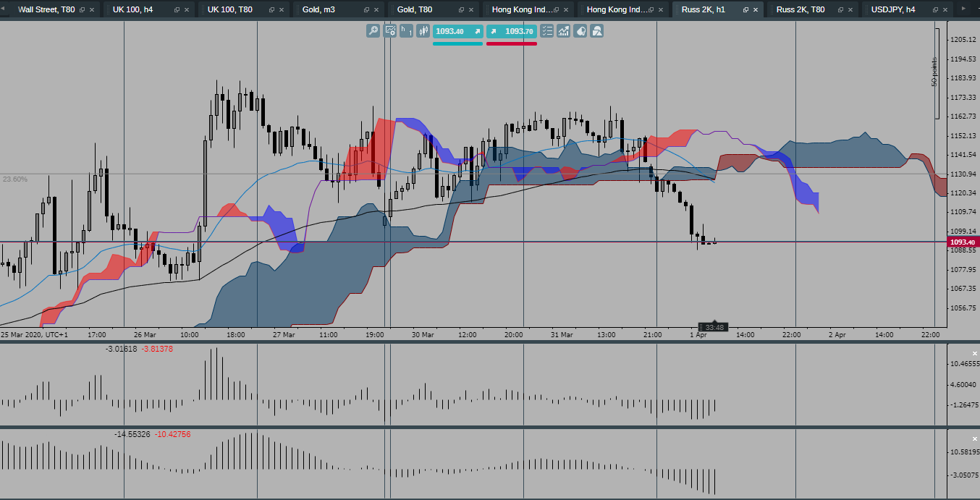This screenshot has height=500, width=980.
Task: Click the -14.55326 indicator value
Action: (x=132, y=434)
